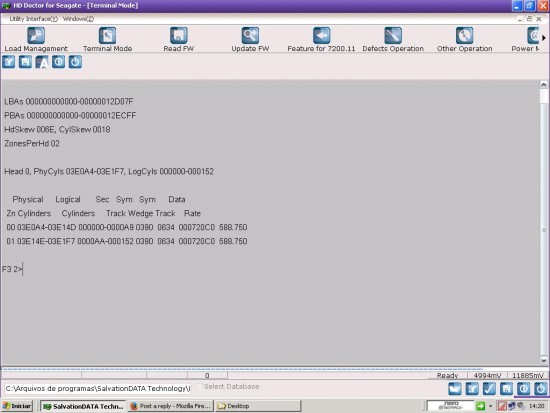
Task: Click the scroll up arrow of terminal
Action: pyautogui.click(x=543, y=85)
